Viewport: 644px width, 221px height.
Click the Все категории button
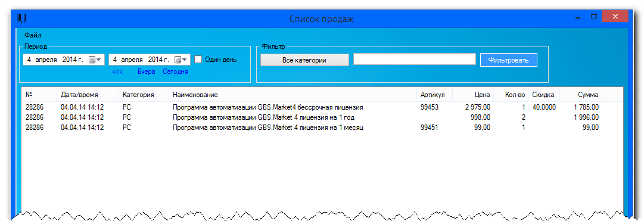[x=304, y=60]
